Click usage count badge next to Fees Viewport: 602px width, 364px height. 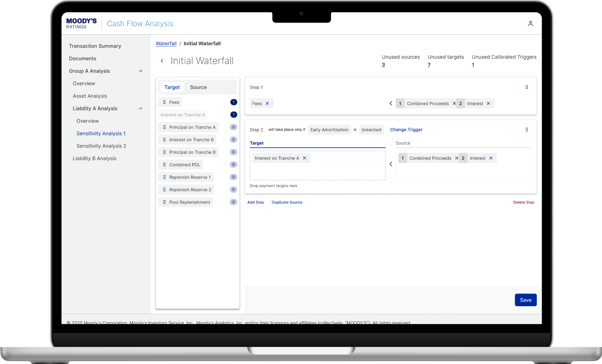pyautogui.click(x=234, y=102)
